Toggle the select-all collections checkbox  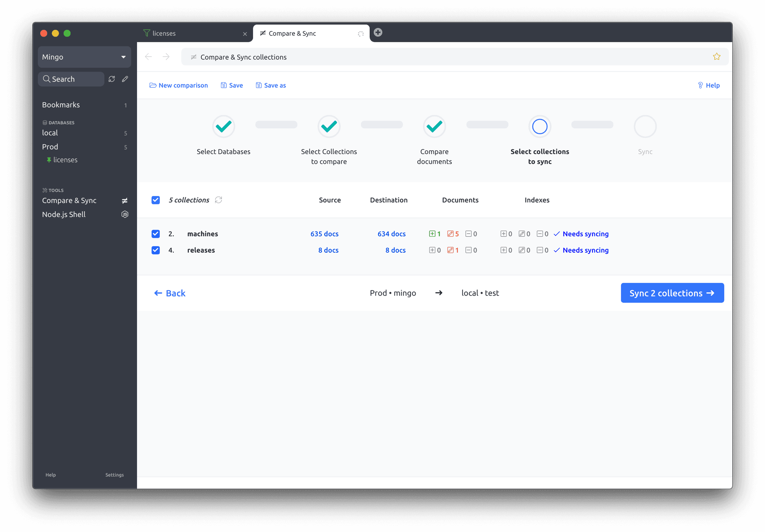pos(155,200)
